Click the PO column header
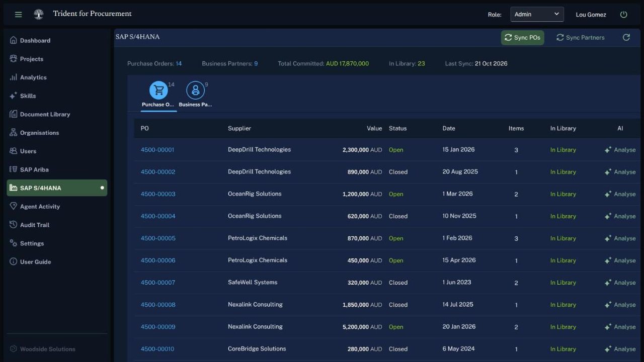The image size is (644, 362). tap(145, 128)
